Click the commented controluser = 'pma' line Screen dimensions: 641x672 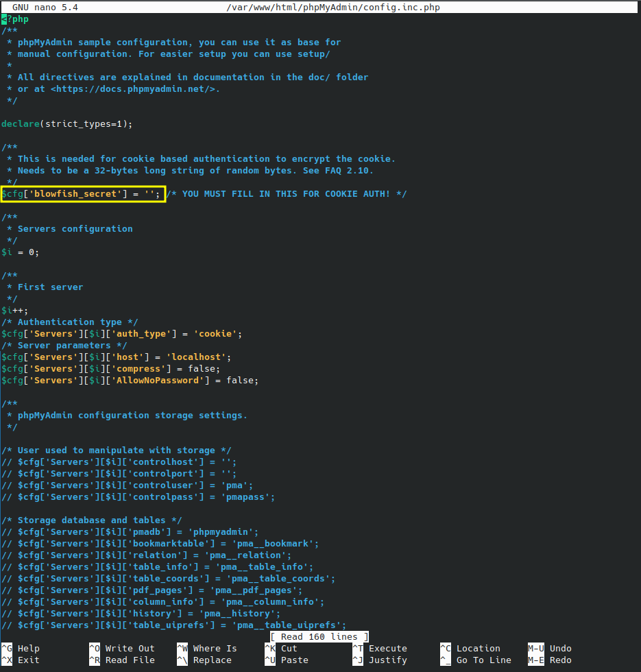click(x=128, y=485)
